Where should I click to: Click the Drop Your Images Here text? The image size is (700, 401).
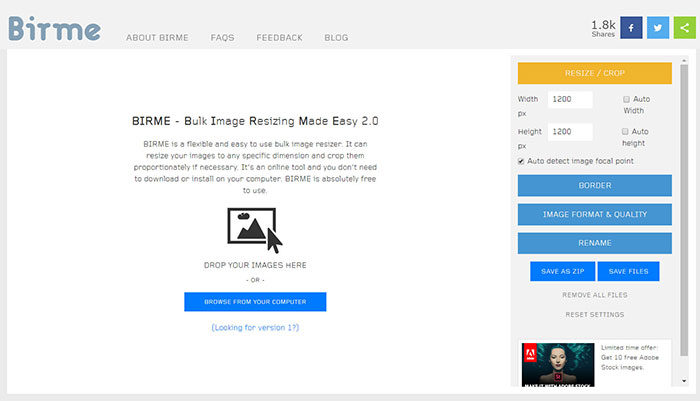tap(255, 265)
